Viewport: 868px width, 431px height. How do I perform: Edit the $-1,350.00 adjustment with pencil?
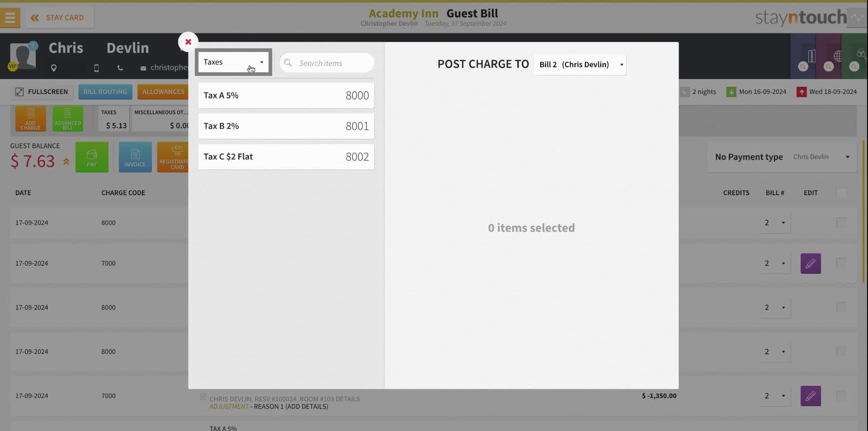(811, 396)
